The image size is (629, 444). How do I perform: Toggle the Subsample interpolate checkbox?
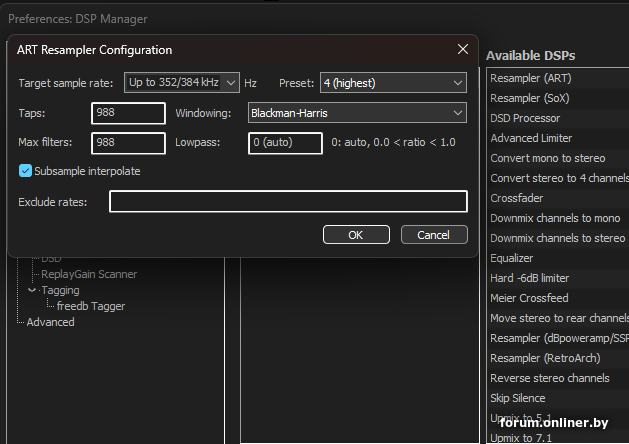(x=25, y=171)
